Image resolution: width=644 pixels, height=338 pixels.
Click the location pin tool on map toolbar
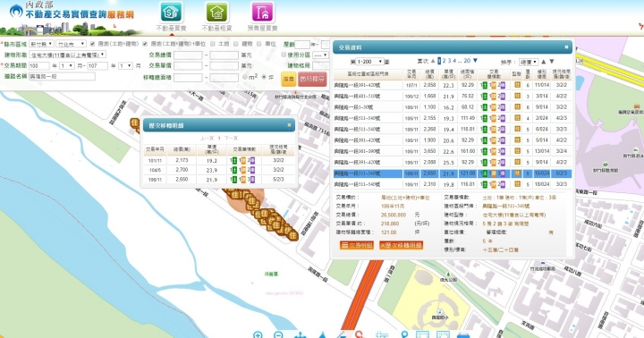[x=404, y=334]
